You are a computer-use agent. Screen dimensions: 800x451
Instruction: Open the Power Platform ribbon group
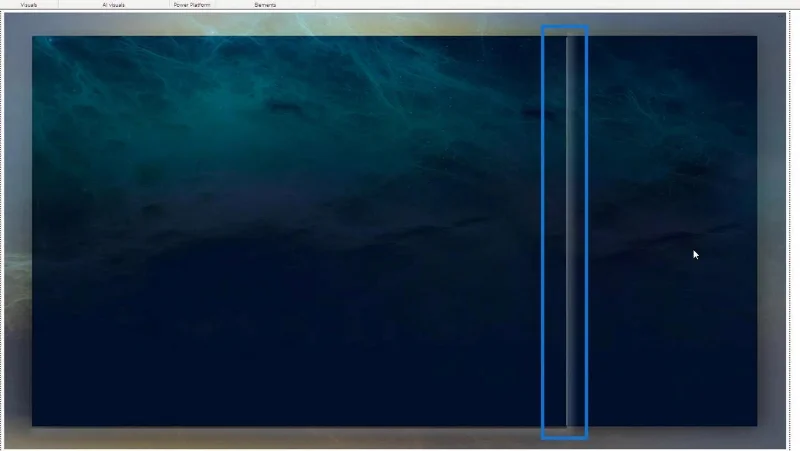[192, 5]
